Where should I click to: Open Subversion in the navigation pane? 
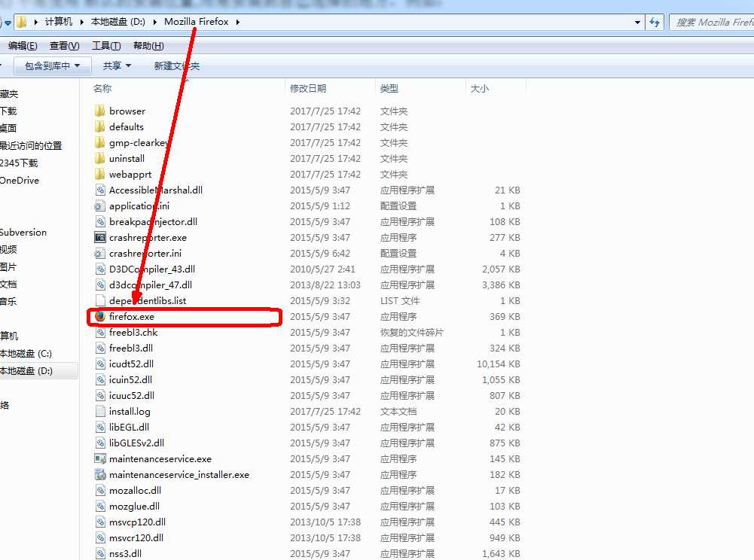coord(23,232)
